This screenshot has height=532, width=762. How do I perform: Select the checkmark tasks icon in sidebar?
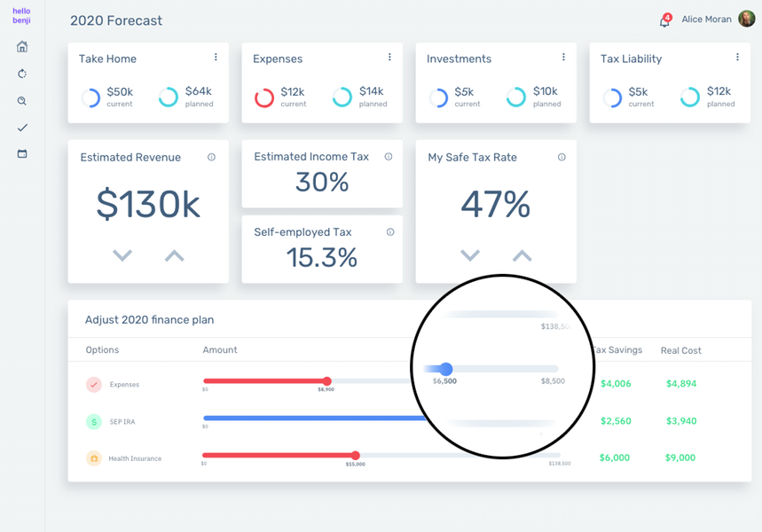click(22, 128)
